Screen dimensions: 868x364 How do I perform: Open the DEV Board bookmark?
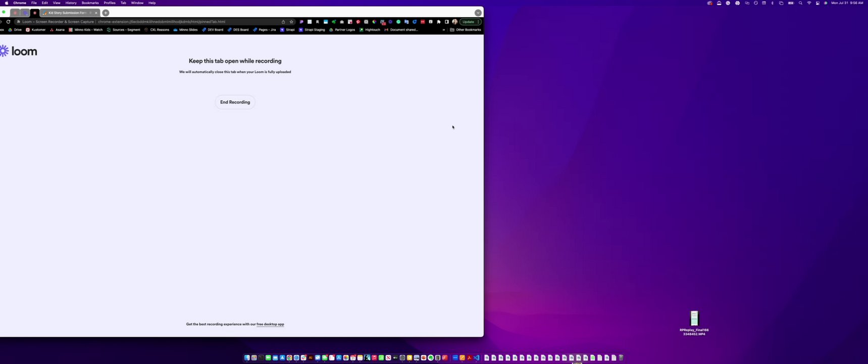[213, 30]
